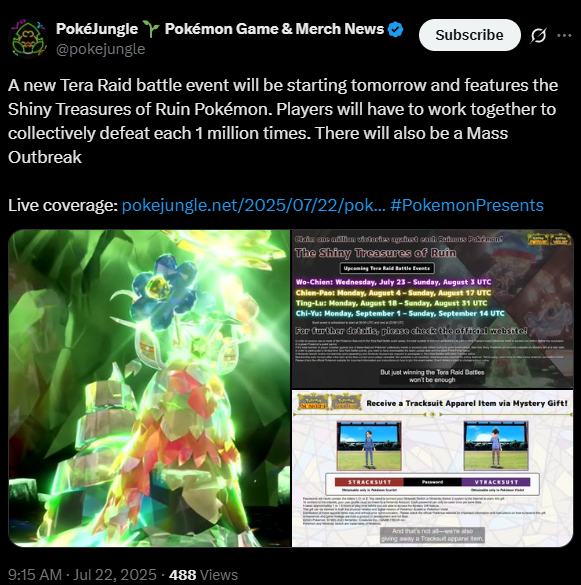The image size is (581, 585).
Task: Click the 9:15 AM Jul 22 timestamp
Action: pyautogui.click(x=82, y=575)
